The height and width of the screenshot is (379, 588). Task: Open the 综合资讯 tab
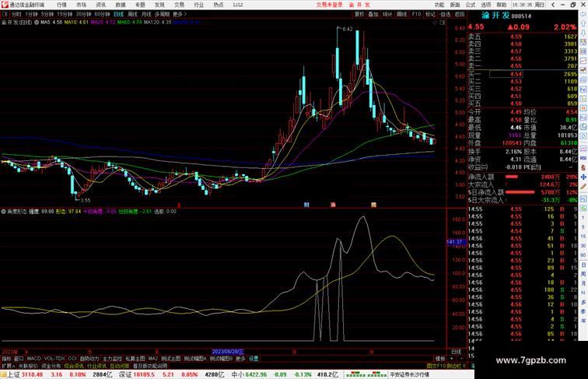(74, 366)
